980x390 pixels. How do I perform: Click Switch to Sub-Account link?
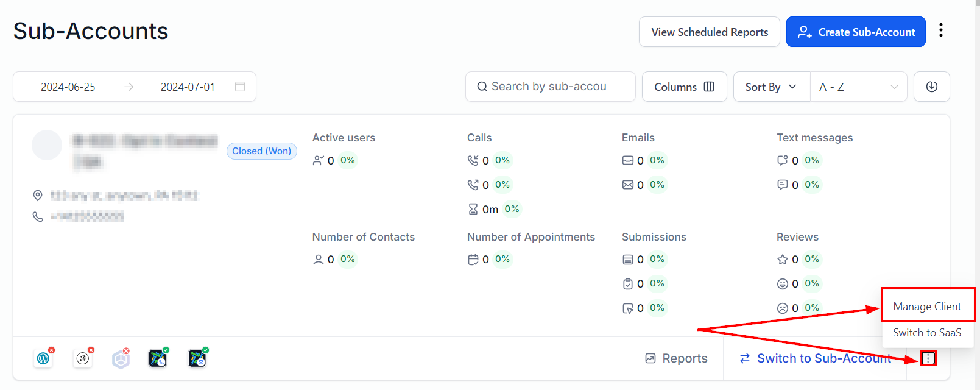[815, 358]
